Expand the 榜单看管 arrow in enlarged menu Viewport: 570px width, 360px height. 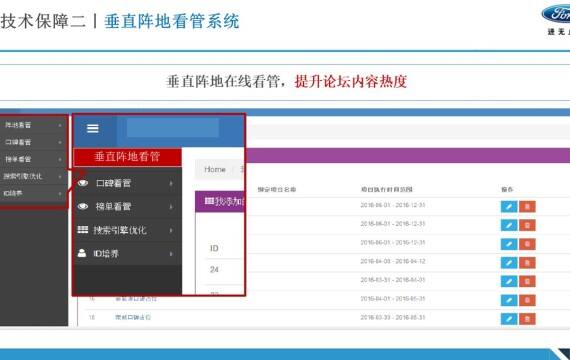point(171,207)
